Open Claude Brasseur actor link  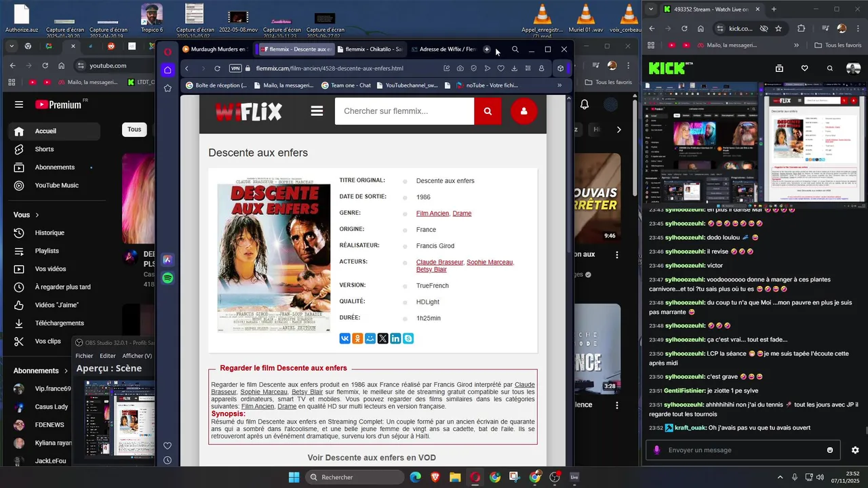pos(439,262)
